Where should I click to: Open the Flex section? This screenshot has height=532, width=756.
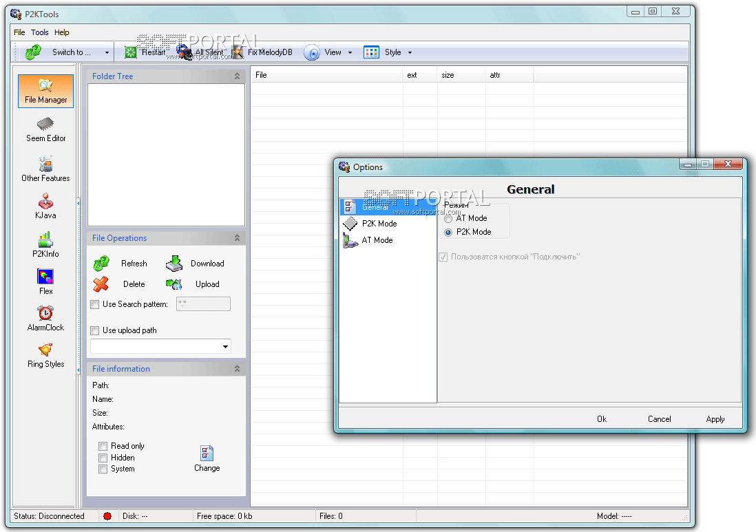pyautogui.click(x=46, y=282)
